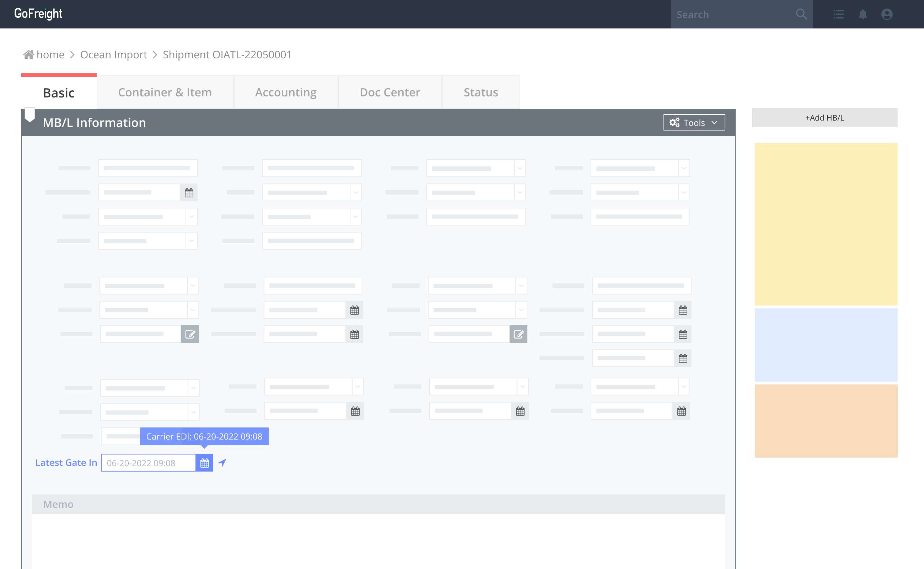Navigate to Ocean Import breadcrumb link
The height and width of the screenshot is (569, 924).
coord(114,54)
